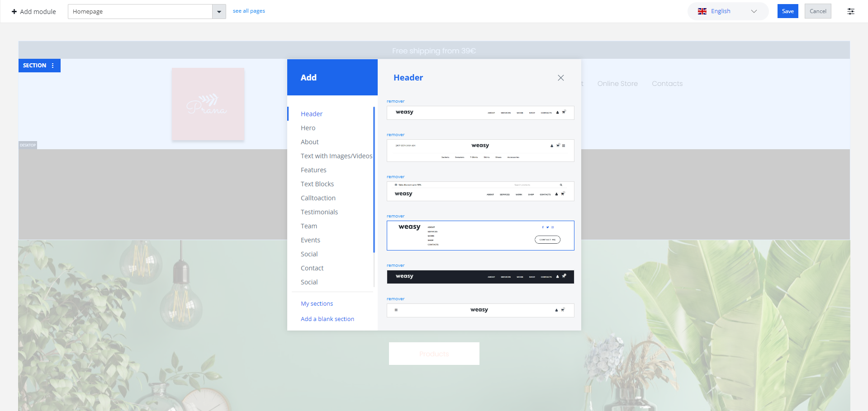
Task: Close the Header picker with X
Action: (x=561, y=78)
